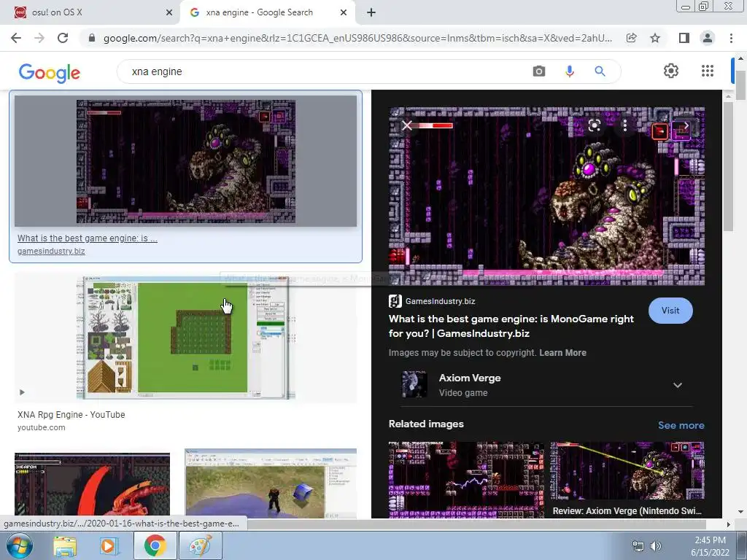Open the Chrome side panel
The height and width of the screenshot is (560, 747).
coord(684,38)
